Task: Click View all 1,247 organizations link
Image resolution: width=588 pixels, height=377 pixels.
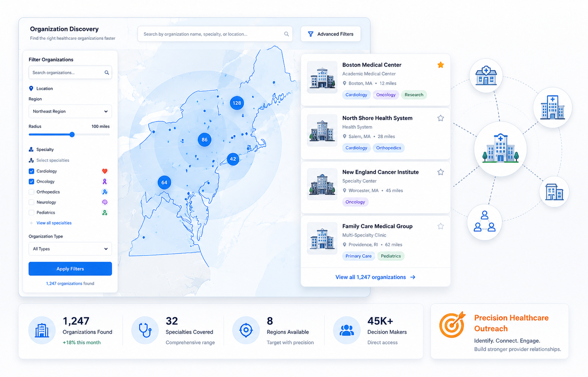Action: (375, 277)
